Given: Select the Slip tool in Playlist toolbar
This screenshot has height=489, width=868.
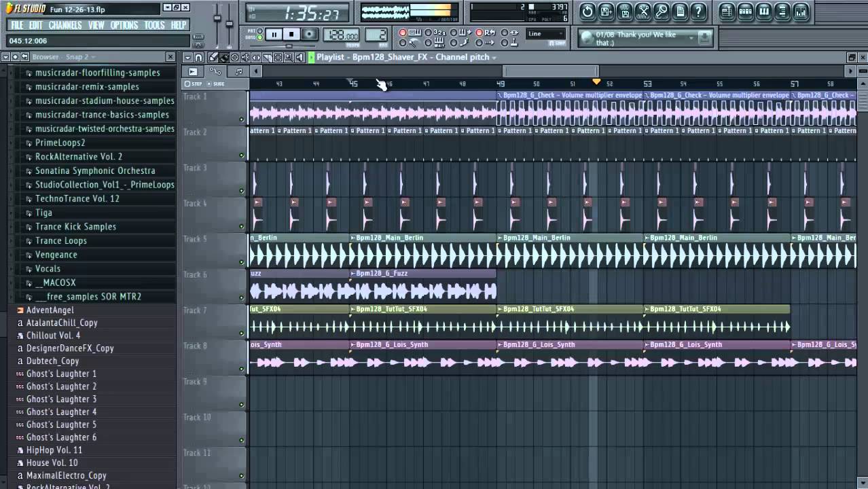Looking at the screenshot, I should point(256,57).
